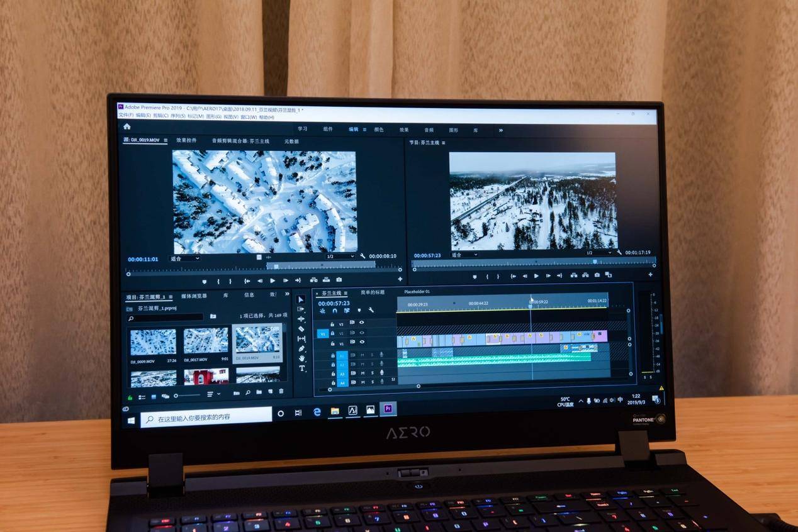Click Insert button in Source monitor
Image resolution: width=798 pixels, height=532 pixels.
click(x=313, y=280)
